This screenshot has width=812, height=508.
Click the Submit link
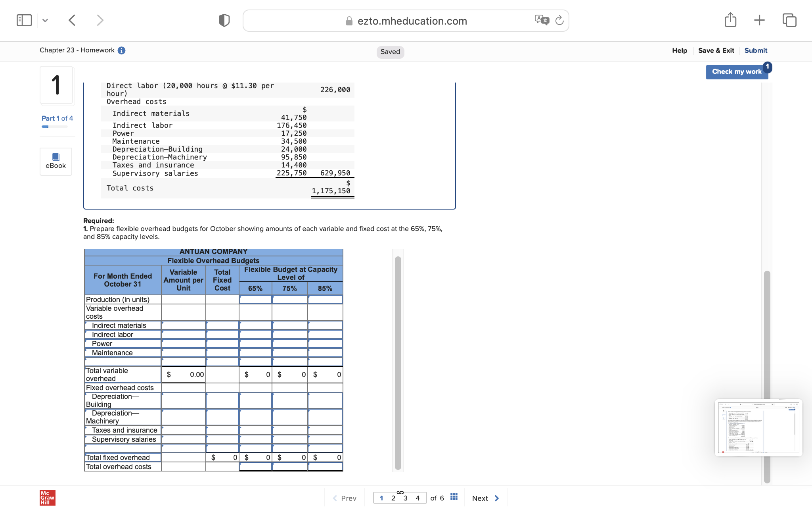tap(756, 50)
